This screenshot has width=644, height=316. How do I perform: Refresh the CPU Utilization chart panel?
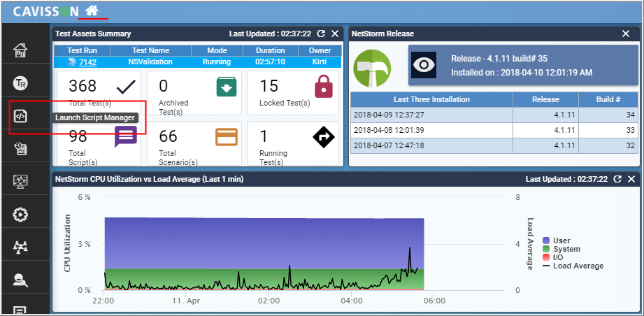[617, 179]
